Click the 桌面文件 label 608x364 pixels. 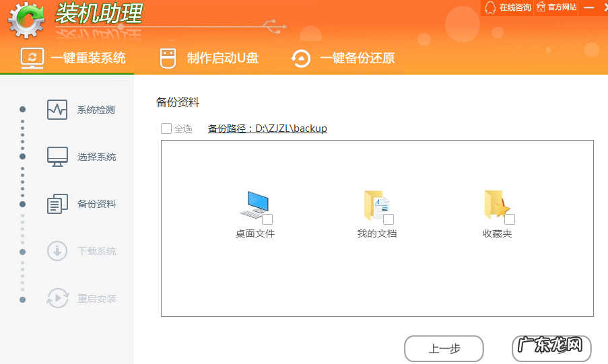tap(255, 233)
